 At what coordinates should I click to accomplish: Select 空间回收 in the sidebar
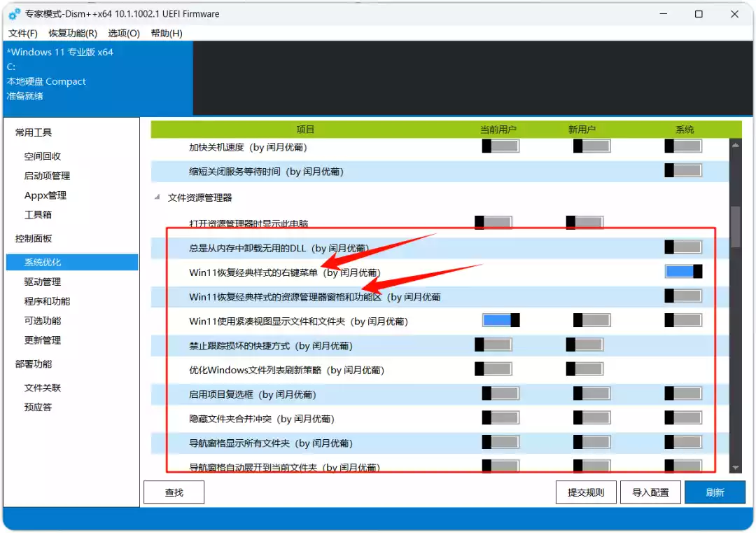click(43, 156)
